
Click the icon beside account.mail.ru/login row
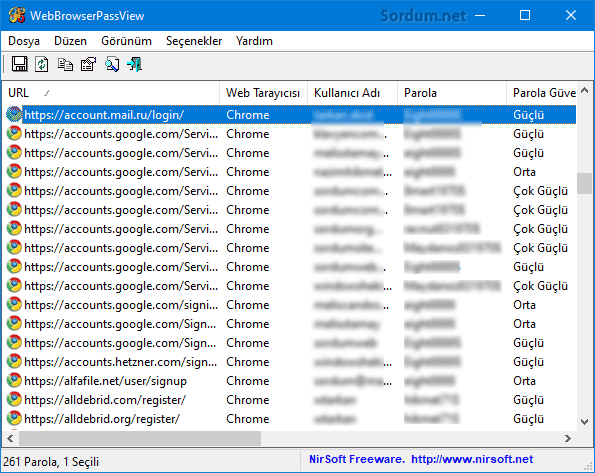pyautogui.click(x=14, y=115)
